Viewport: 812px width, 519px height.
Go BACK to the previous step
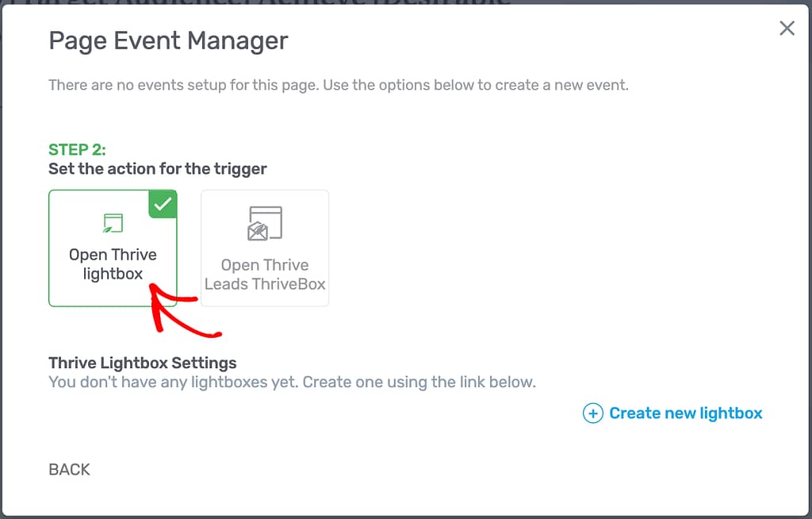70,469
